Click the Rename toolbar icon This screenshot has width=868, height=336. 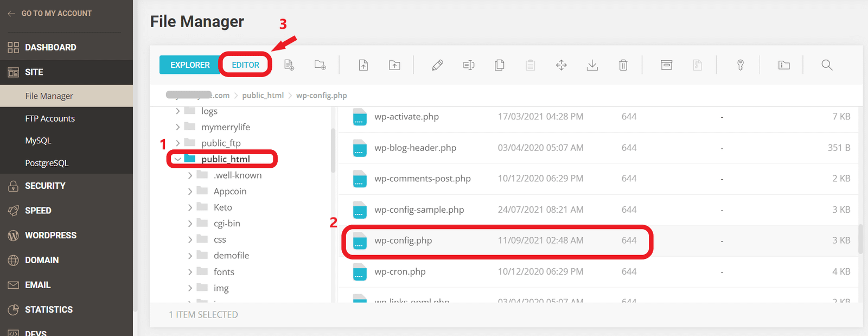pos(469,65)
